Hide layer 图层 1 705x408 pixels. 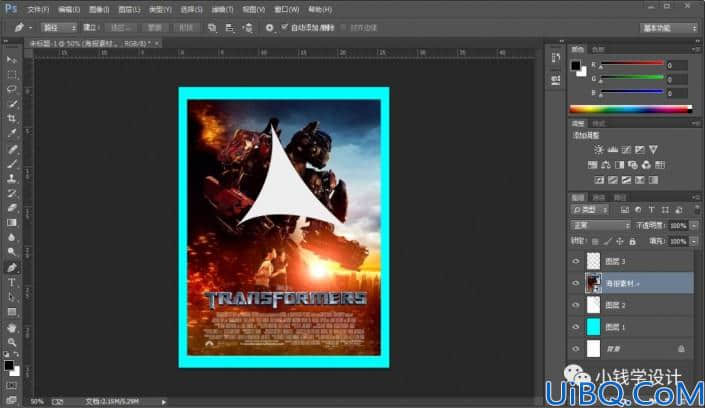(x=576, y=327)
